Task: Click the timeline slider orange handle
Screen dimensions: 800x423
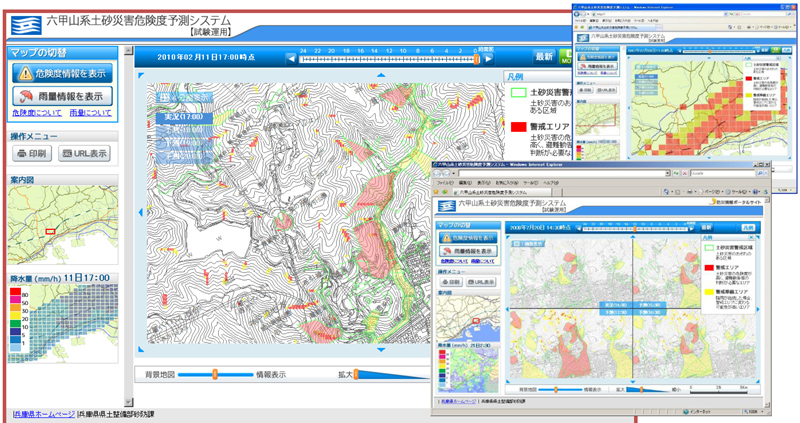Action: pyautogui.click(x=477, y=58)
